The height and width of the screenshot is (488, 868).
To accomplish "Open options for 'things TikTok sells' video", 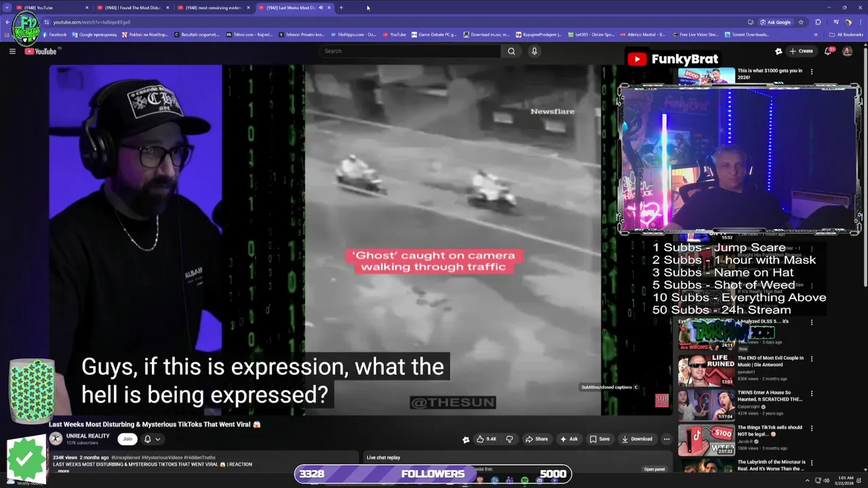I will (812, 428).
